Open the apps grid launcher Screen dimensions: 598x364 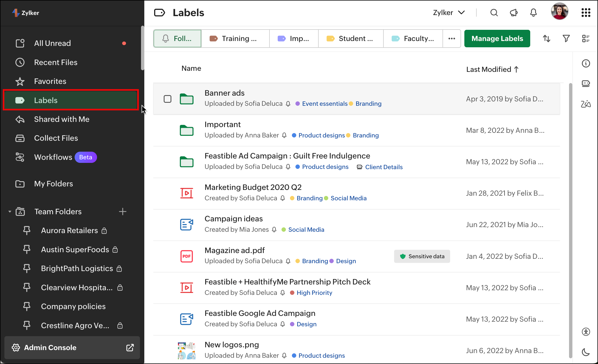586,13
